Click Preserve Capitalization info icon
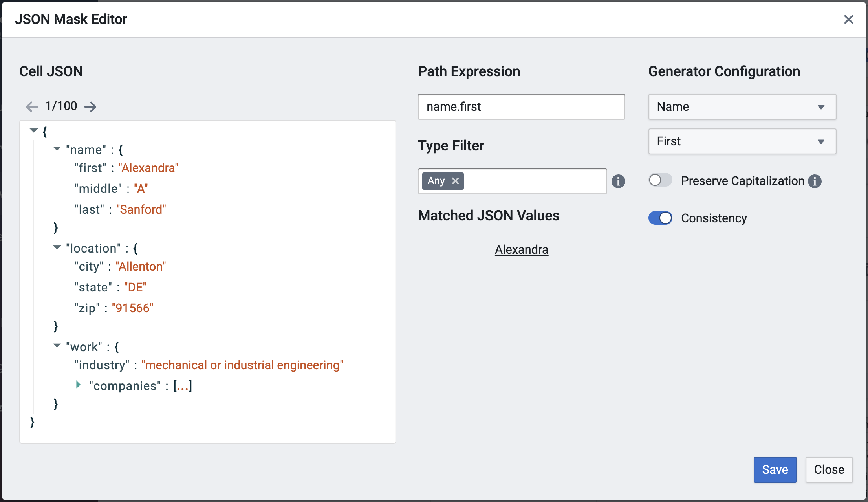This screenshot has width=868, height=502. (815, 181)
